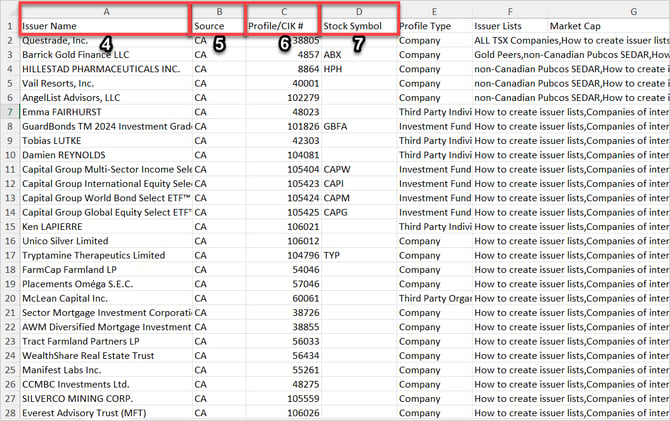
Task: Select the SILVERCO MINING CORP. cell
Action: (x=106, y=398)
